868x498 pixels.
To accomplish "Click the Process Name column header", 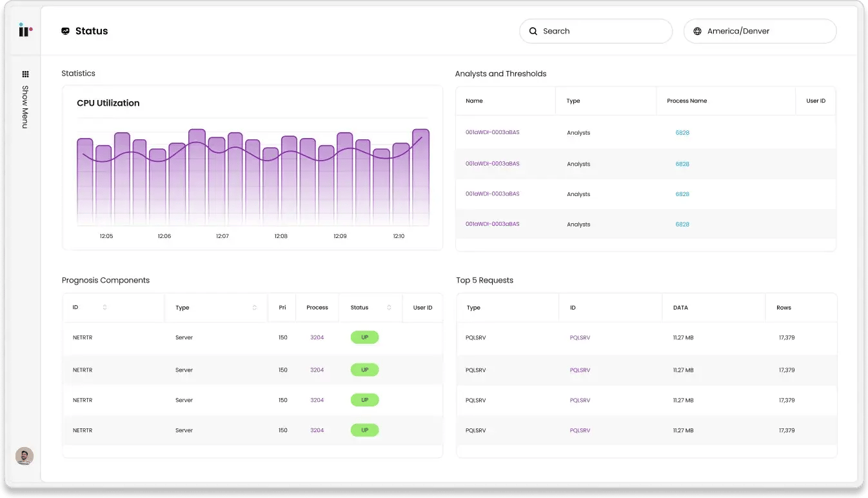I will point(687,101).
